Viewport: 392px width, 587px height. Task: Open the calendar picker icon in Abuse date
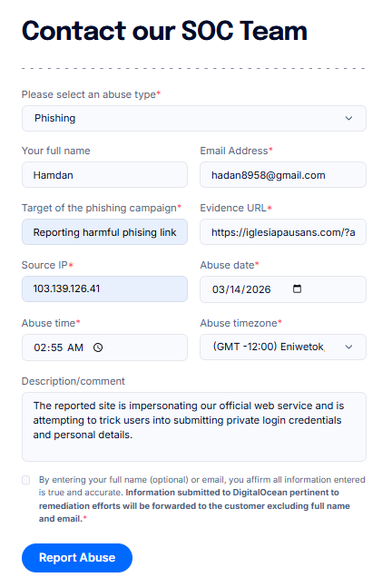297,289
